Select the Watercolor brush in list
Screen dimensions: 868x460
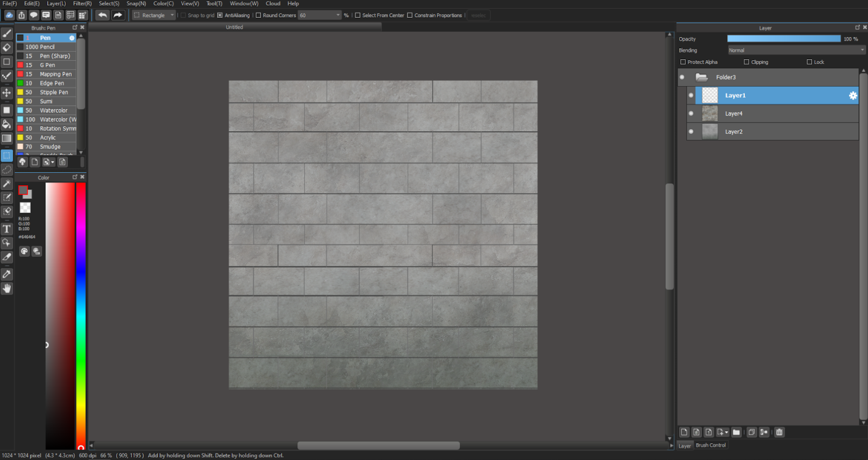coord(53,110)
